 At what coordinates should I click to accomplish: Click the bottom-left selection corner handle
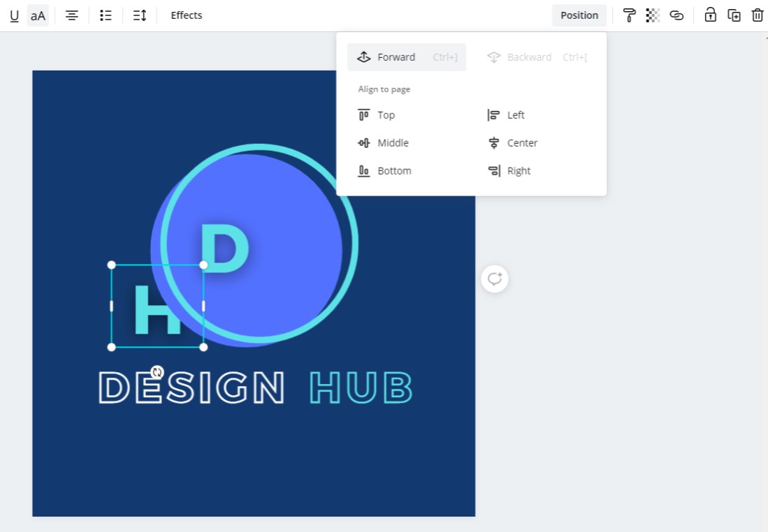112,347
